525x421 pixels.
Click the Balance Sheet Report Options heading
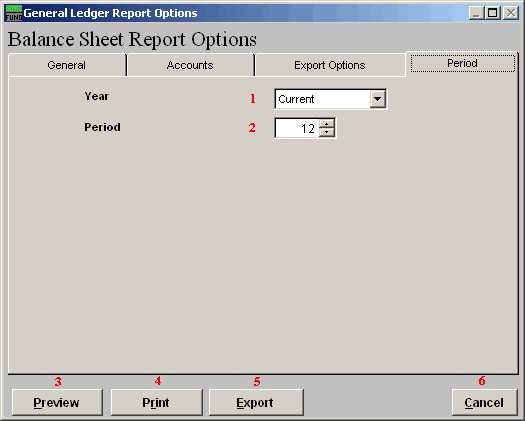[x=132, y=40]
